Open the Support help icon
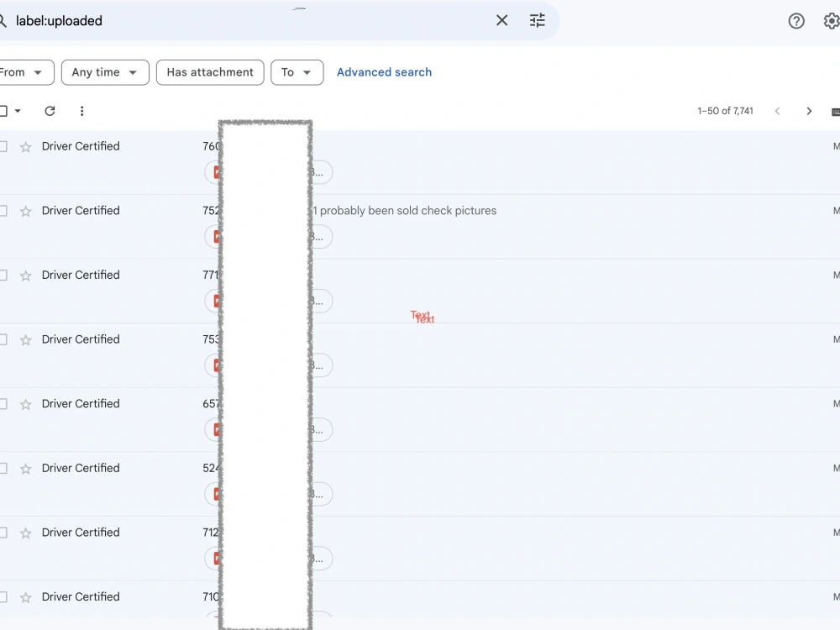840x630 pixels. [x=796, y=21]
